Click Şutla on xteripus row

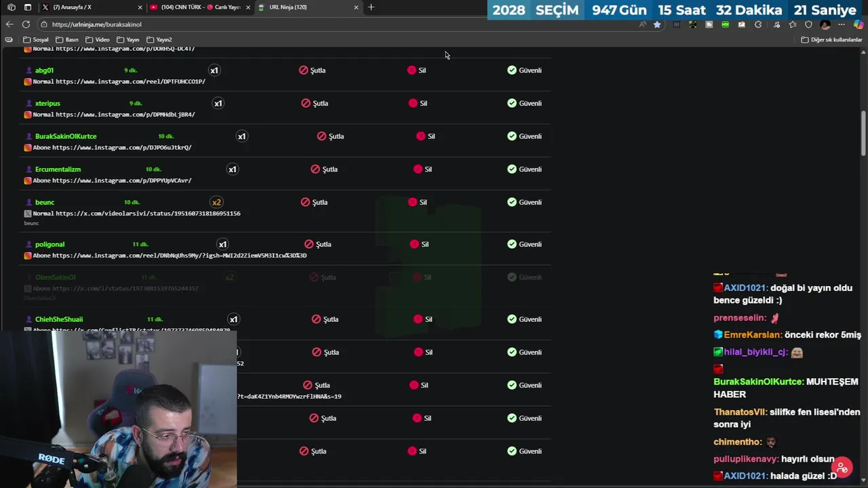pyautogui.click(x=315, y=104)
